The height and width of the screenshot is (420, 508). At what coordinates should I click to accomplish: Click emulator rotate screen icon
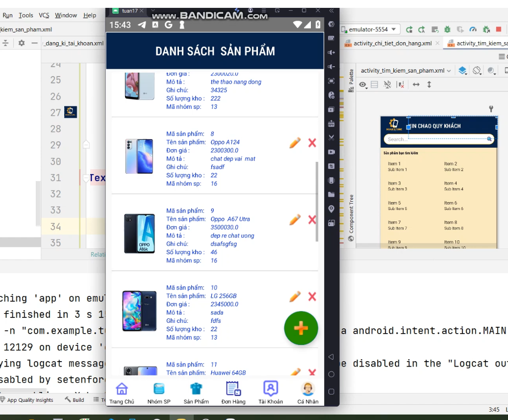point(331,223)
